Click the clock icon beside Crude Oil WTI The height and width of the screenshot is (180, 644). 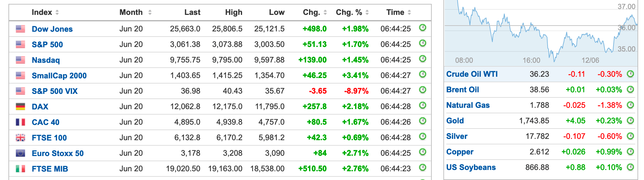(630, 74)
